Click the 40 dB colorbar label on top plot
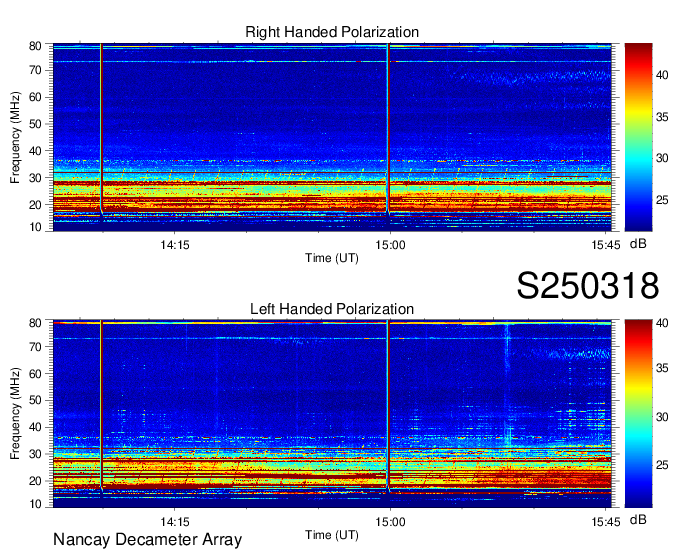 (x=662, y=75)
